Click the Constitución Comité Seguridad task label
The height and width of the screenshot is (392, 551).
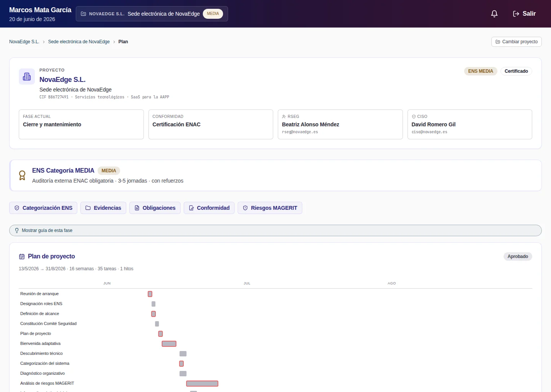(49, 323)
